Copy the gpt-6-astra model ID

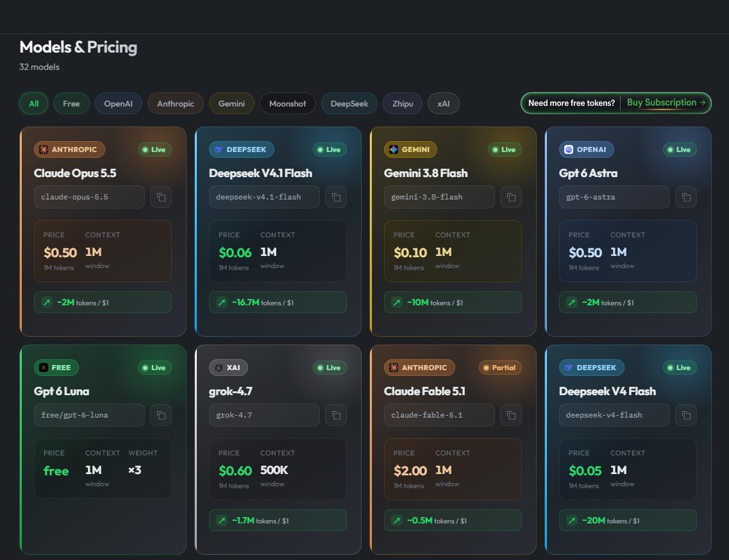pos(686,197)
